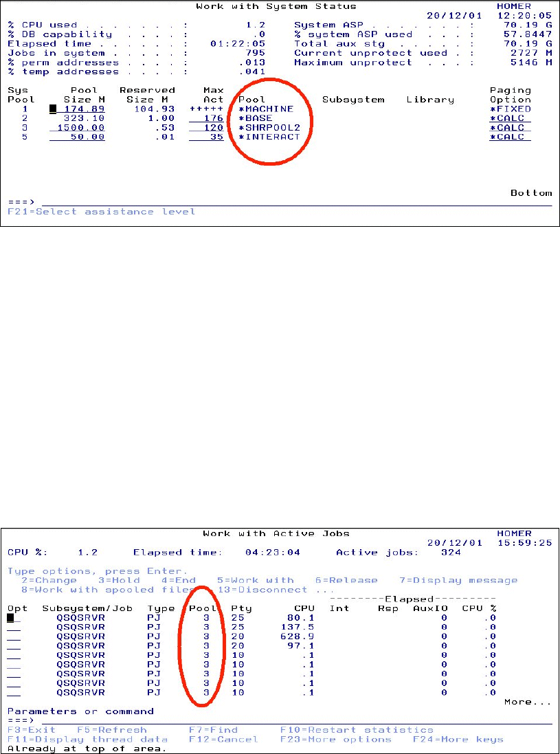
Task: Click Subsystem/Job column header
Action: (87, 608)
